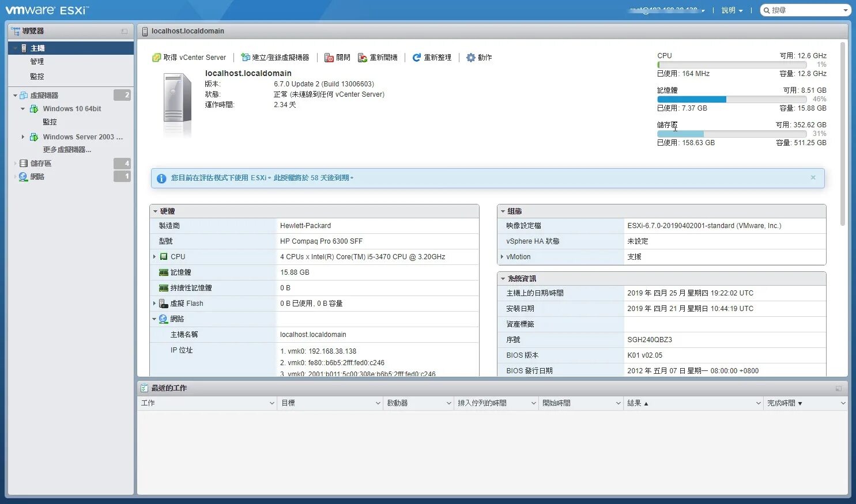Open the Task (工作) column dropdown
856x504 pixels.
tap(272, 403)
